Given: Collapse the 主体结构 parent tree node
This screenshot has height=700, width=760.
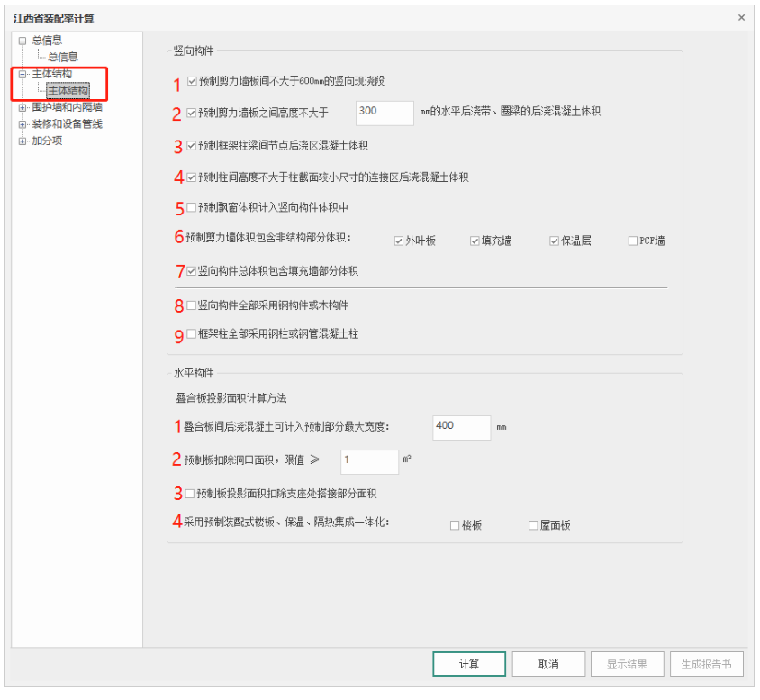Looking at the screenshot, I should 23,75.
